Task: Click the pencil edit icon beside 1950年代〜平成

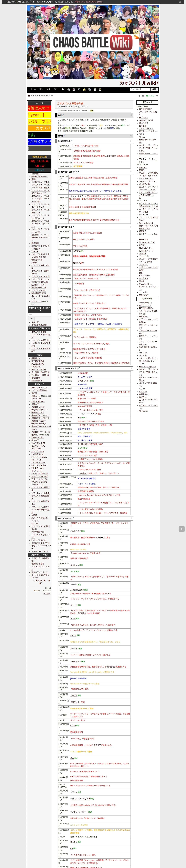Action: [74, 226]
